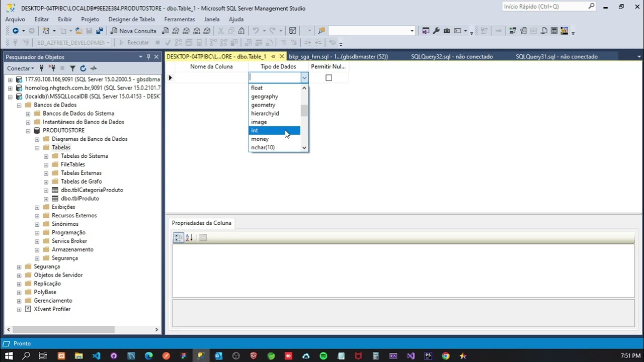Open the Tipo de Dados dropdown arrow
The width and height of the screenshot is (644, 362).
tap(304, 77)
